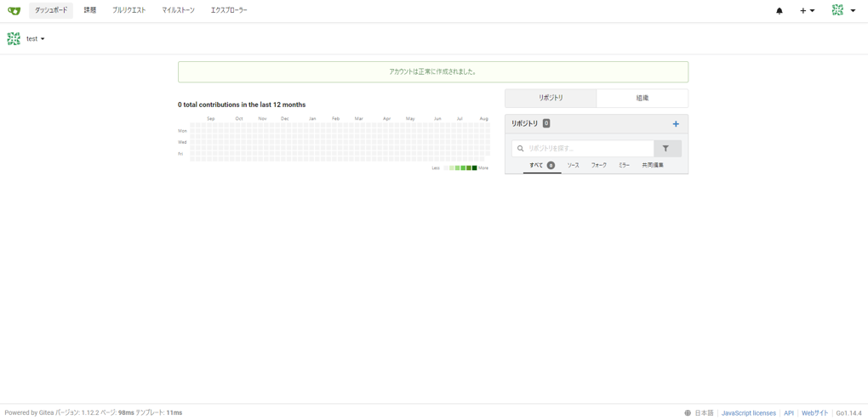The height and width of the screenshot is (420, 868).
Task: Select the 共同編集 repository filter tab
Action: pos(653,166)
